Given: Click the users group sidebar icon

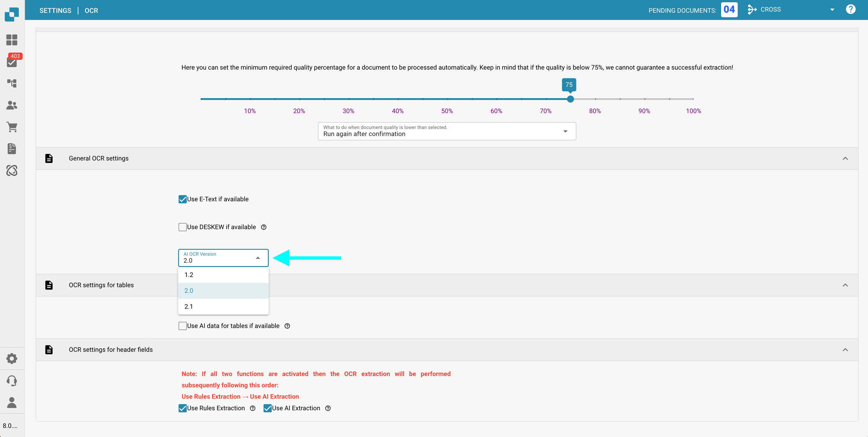Looking at the screenshot, I should [12, 105].
